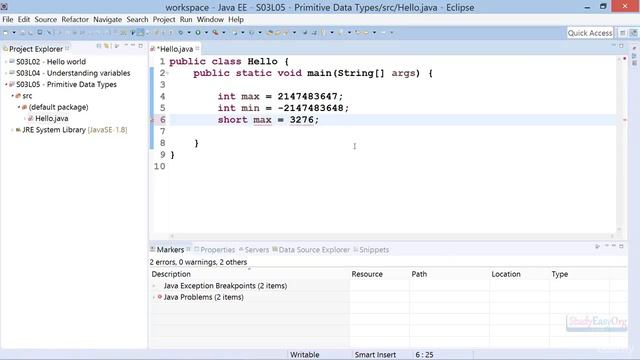
Task: Click the Run External Tools icon
Action: 215,33
